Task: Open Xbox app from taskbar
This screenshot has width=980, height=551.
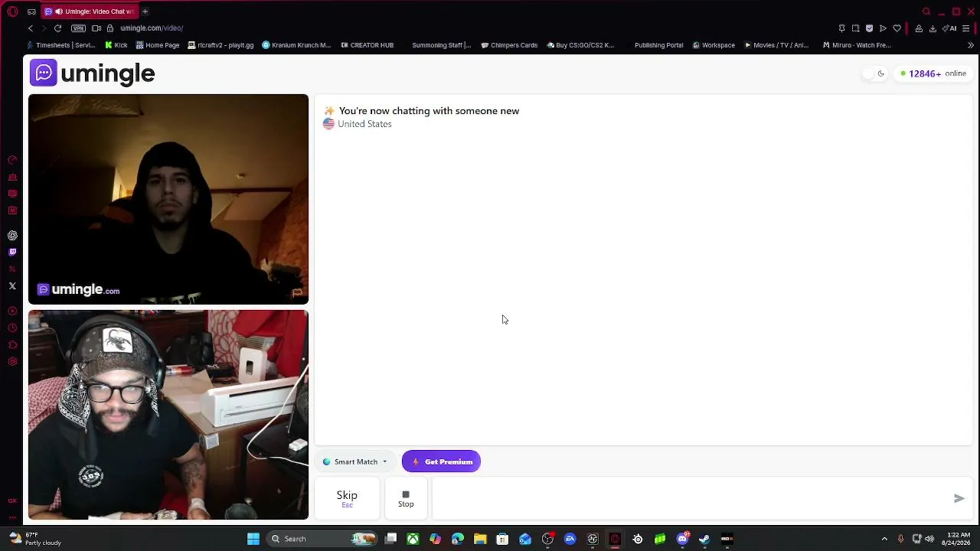Action: tap(413, 539)
